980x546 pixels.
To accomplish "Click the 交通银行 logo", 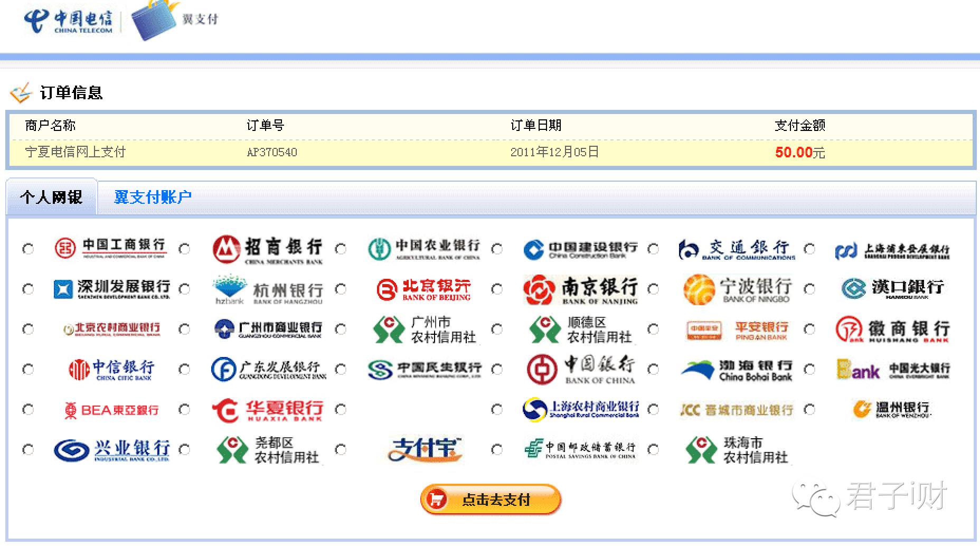I will point(737,248).
